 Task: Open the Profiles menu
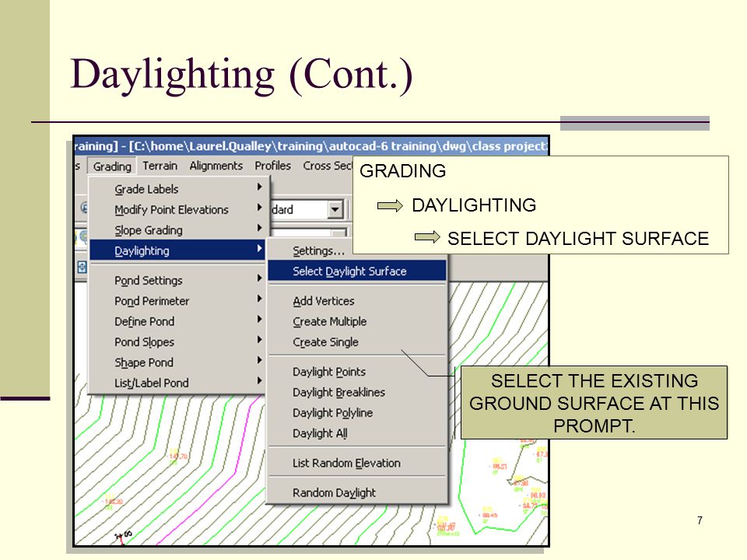coord(272,166)
